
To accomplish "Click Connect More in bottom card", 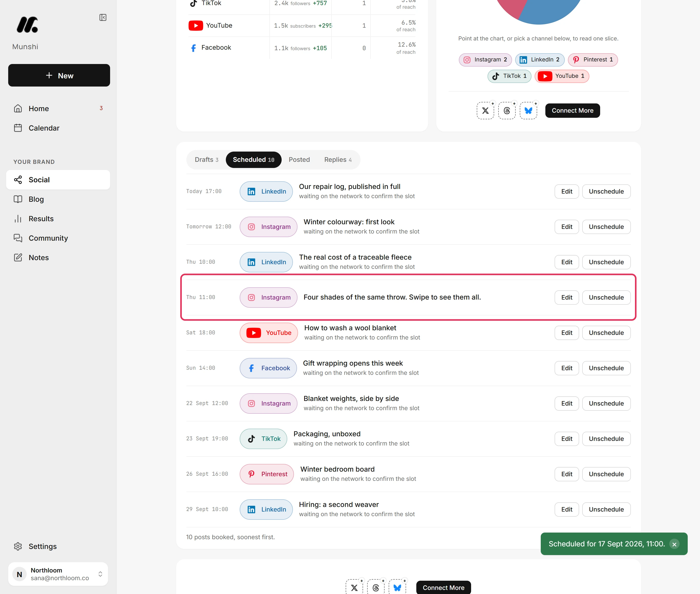I will point(443,588).
